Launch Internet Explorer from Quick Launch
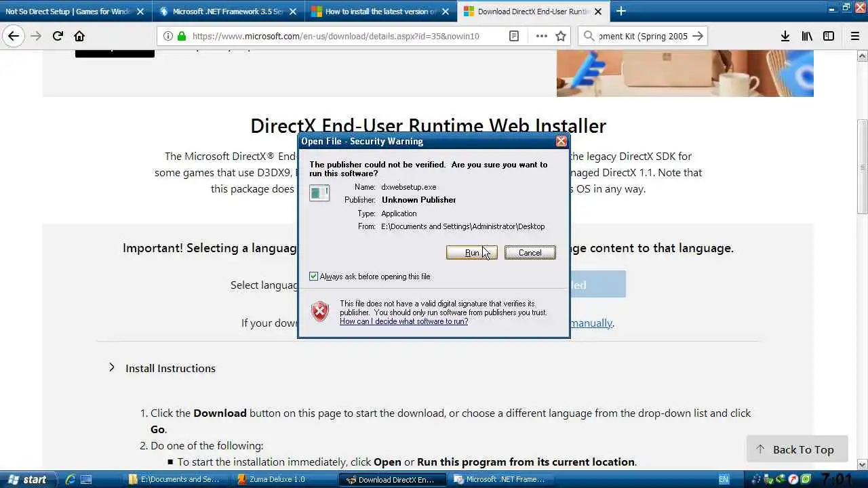The width and height of the screenshot is (868, 488). [70, 480]
